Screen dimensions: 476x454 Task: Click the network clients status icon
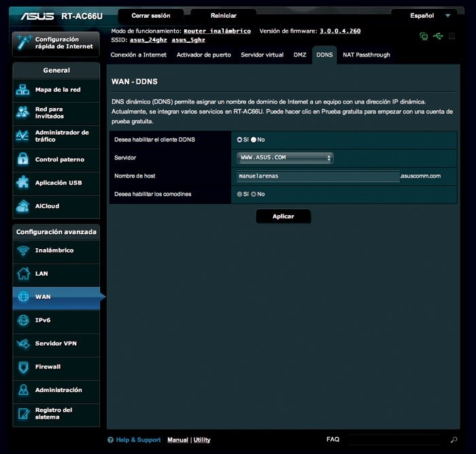click(424, 36)
